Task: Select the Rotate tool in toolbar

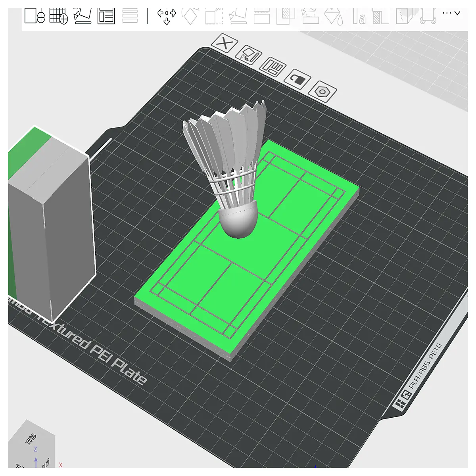Action: [190, 16]
